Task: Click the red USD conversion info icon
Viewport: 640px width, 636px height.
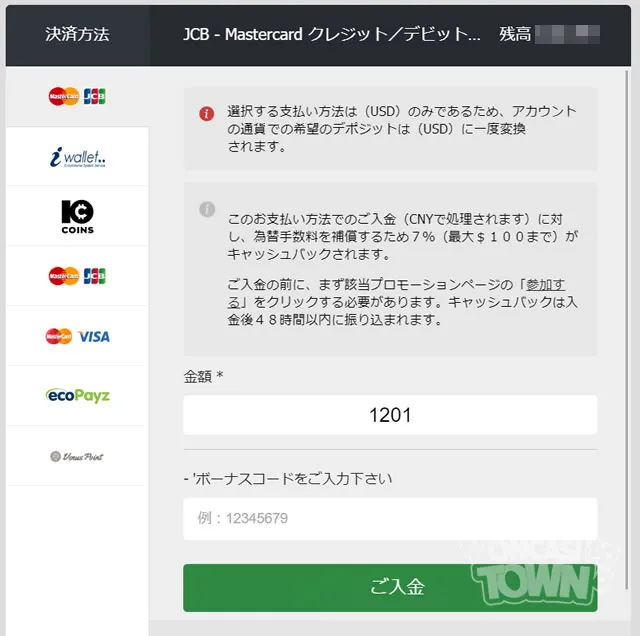Action: click(x=207, y=113)
